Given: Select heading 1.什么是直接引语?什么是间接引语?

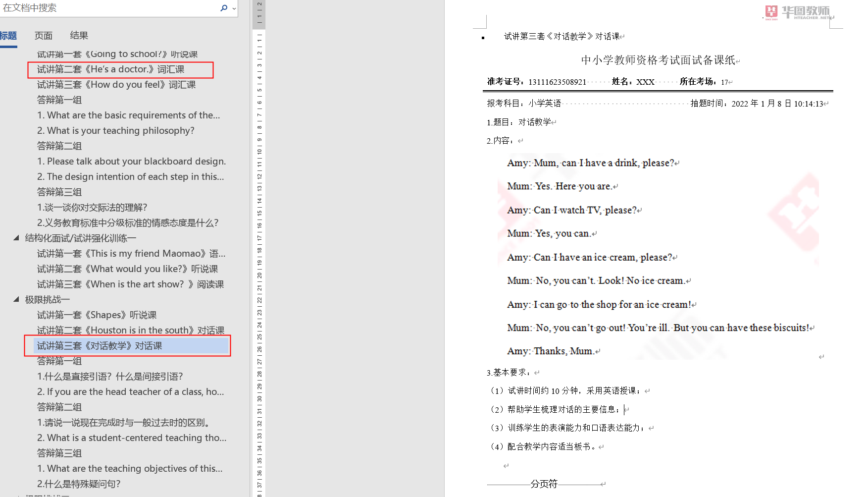Looking at the screenshot, I should [x=110, y=377].
